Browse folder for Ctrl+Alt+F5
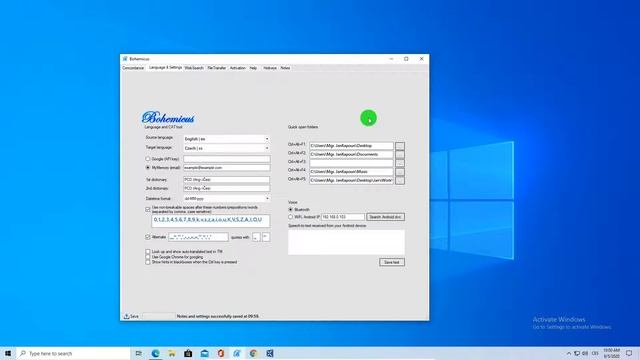The height and width of the screenshot is (360, 640). [400, 180]
